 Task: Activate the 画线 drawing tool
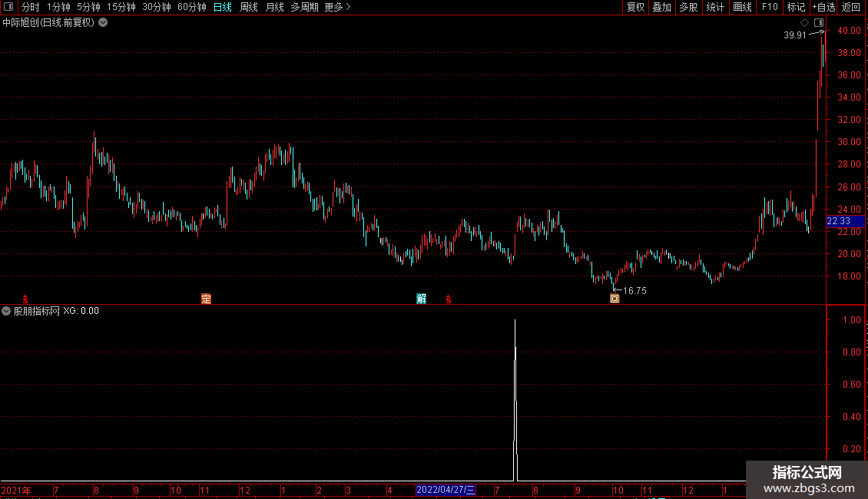(742, 7)
